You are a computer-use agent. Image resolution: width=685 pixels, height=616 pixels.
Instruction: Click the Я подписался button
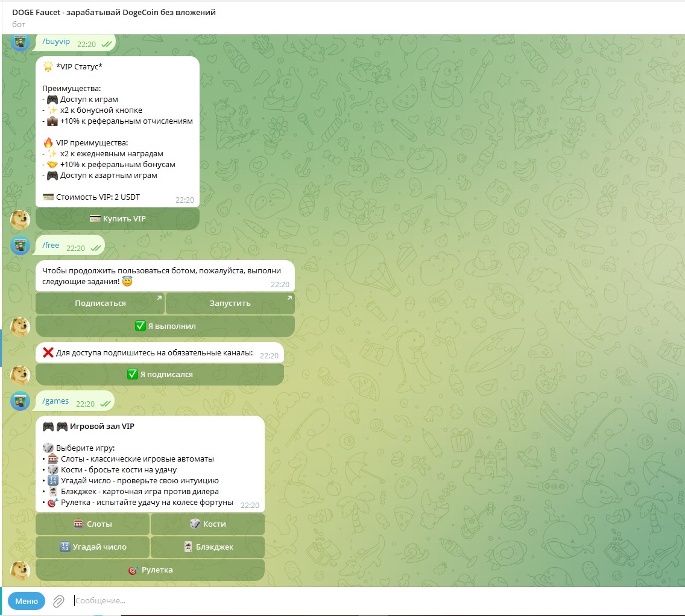point(160,374)
